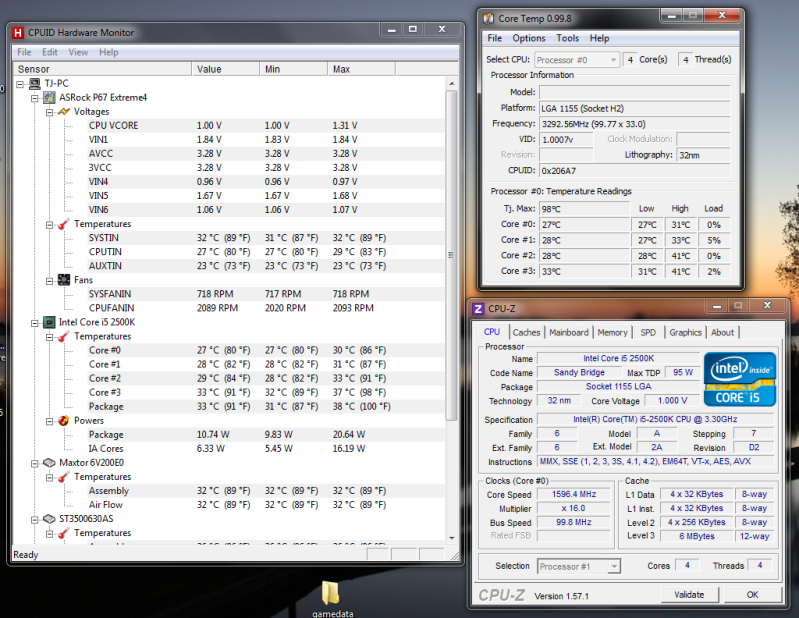Open the Help menu in Hardware Monitor
Viewport: 799px width, 618px height.
tap(109, 52)
